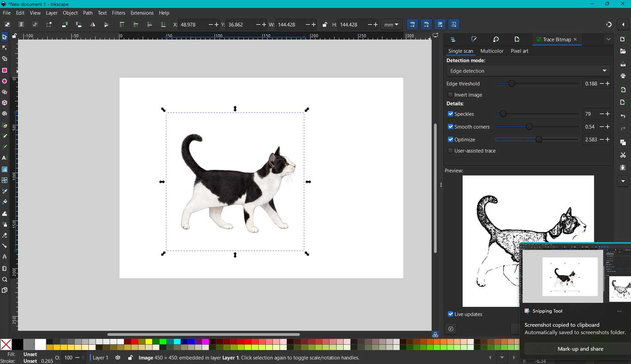This screenshot has width=631, height=364.
Task: Activate the Rectangle tool
Action: 5,70
